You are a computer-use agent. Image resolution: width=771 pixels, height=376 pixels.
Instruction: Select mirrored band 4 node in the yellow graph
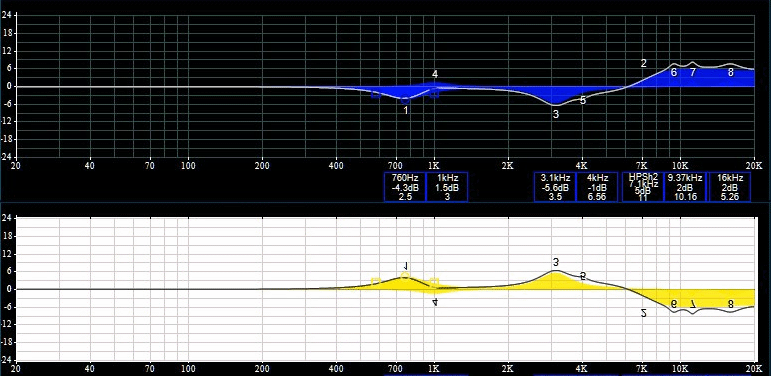coord(435,302)
